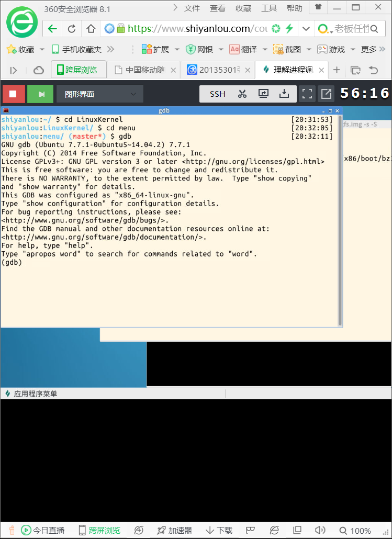The width and height of the screenshot is (392, 539).
Task: Enter fullscreen with the corners icon
Action: [307, 94]
